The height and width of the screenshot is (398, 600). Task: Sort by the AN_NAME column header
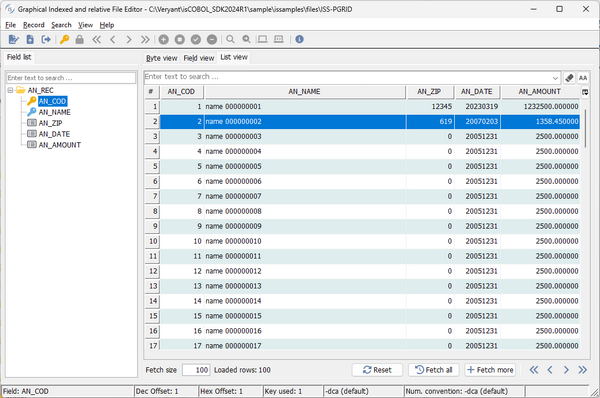point(305,92)
